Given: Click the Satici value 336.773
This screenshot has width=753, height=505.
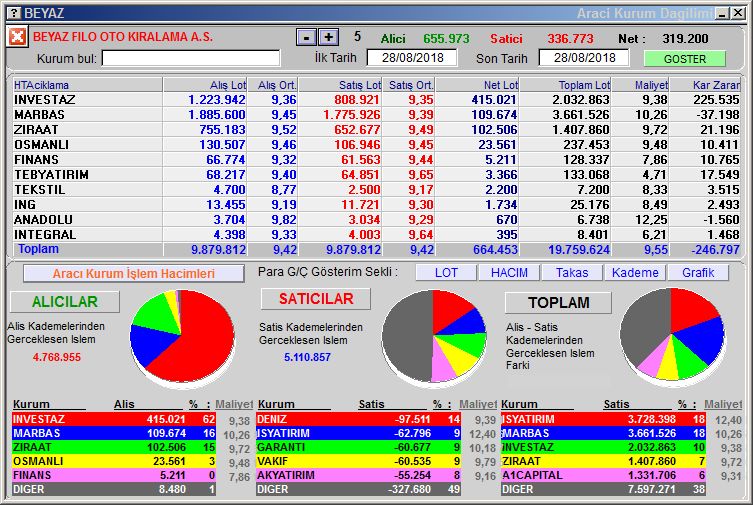Looking at the screenshot, I should point(571,38).
